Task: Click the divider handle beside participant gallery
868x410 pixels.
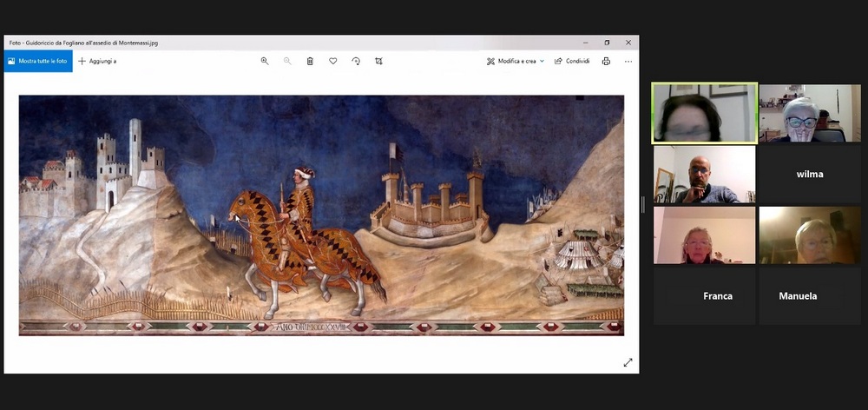Action: tap(642, 204)
